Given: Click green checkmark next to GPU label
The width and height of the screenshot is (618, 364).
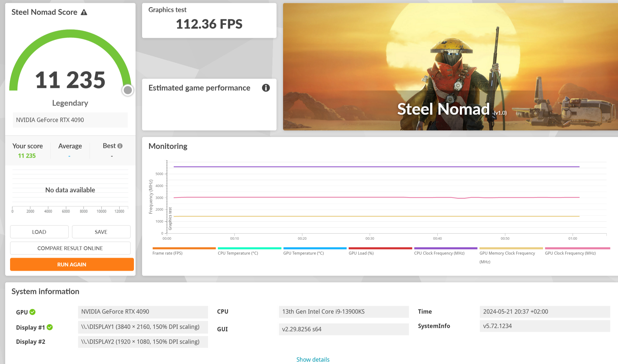Looking at the screenshot, I should click(33, 312).
